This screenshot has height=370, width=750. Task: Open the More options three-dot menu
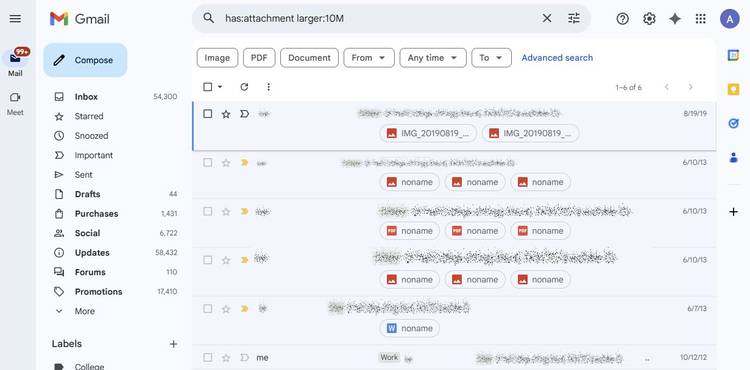pos(268,87)
